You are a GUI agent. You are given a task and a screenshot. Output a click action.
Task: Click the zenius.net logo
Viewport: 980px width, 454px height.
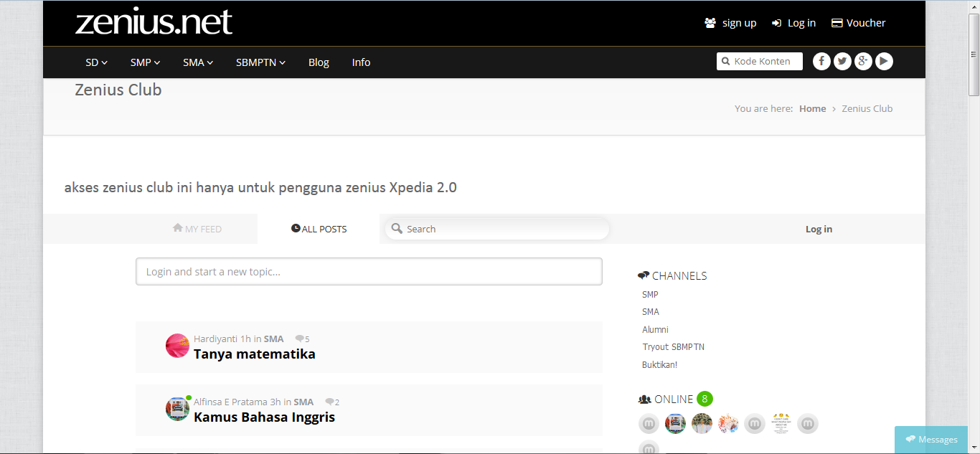(x=154, y=22)
